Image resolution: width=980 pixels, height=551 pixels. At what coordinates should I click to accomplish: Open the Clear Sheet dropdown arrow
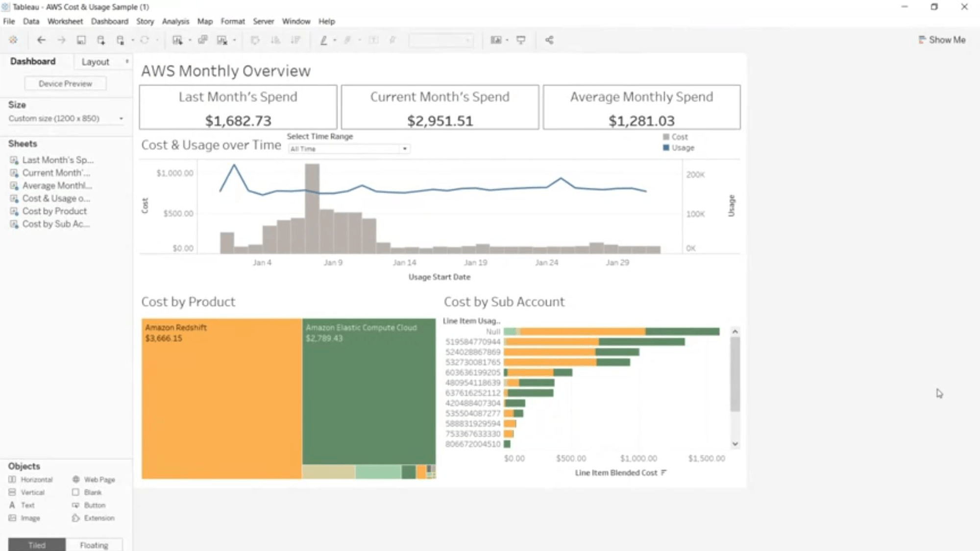[x=234, y=40]
